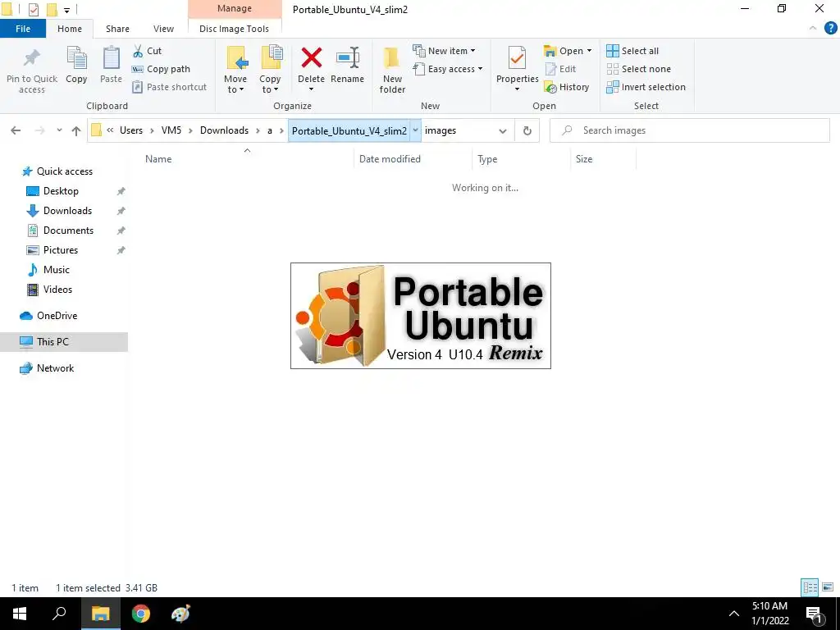
Task: Switch to the Share ribbon tab
Action: [x=117, y=29]
